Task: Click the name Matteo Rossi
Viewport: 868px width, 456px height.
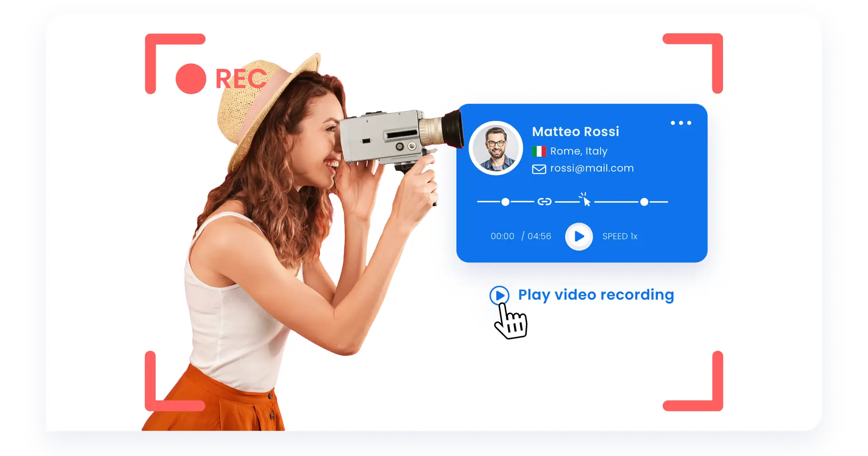Action: (x=576, y=131)
